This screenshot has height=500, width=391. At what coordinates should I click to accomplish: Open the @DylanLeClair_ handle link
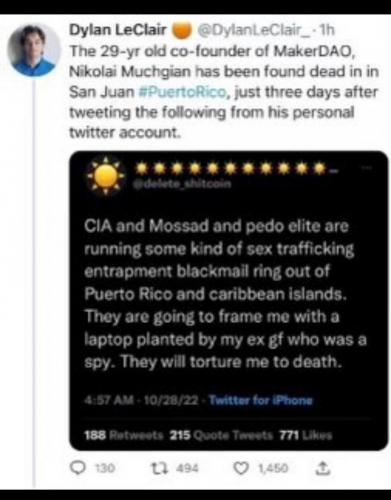coord(254,30)
